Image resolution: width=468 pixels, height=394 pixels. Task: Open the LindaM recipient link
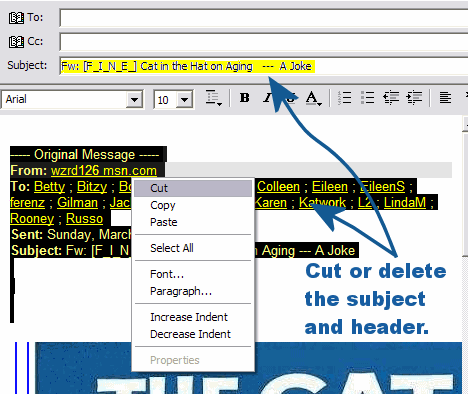click(x=405, y=203)
